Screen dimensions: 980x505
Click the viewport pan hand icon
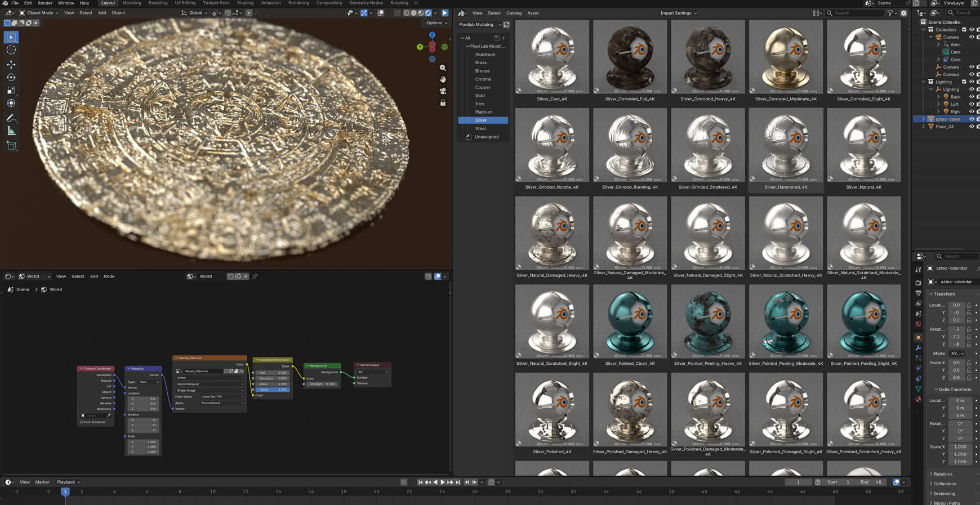coord(443,79)
